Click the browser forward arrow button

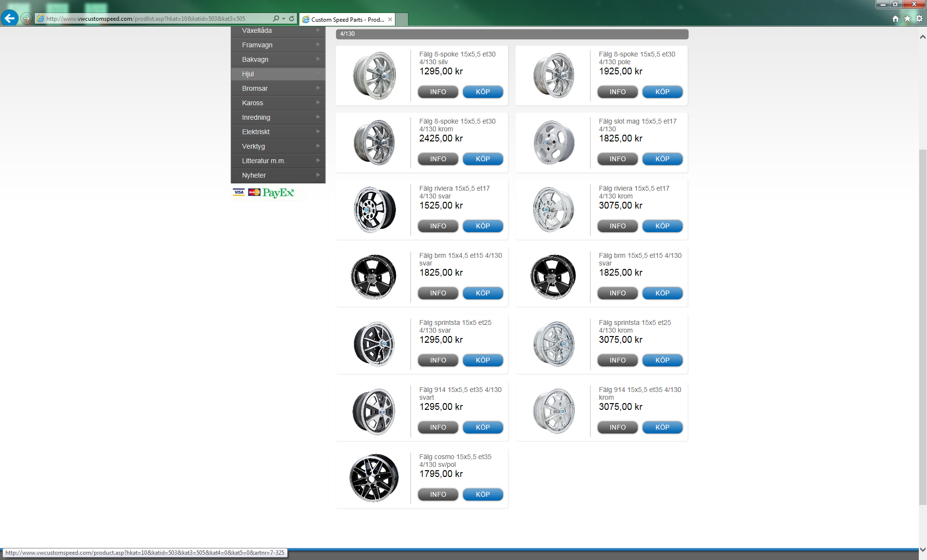click(27, 19)
